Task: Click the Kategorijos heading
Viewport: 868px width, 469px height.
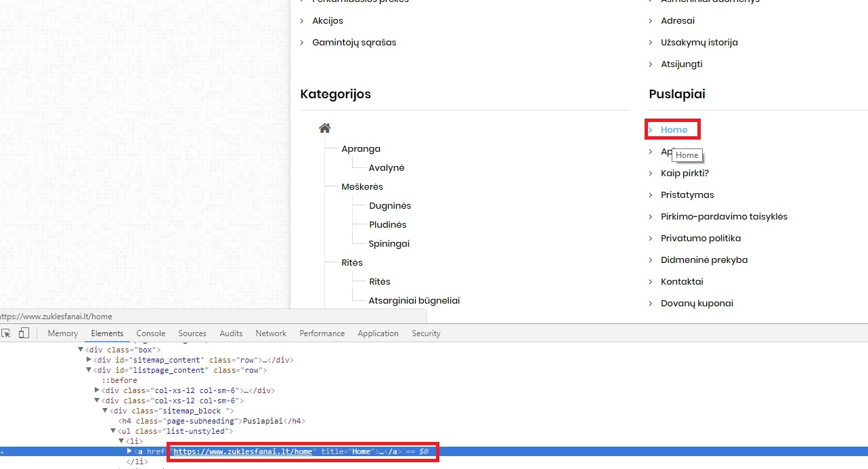Action: [336, 94]
